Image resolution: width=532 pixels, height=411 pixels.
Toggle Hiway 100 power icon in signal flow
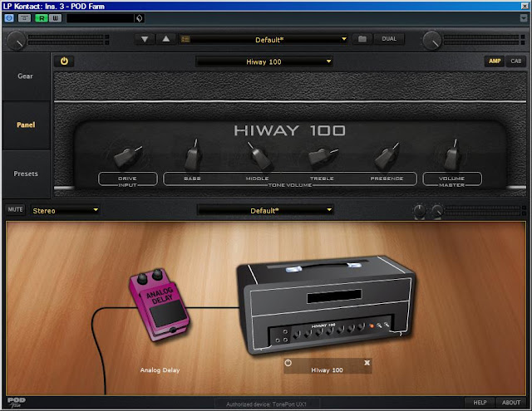pyautogui.click(x=288, y=363)
